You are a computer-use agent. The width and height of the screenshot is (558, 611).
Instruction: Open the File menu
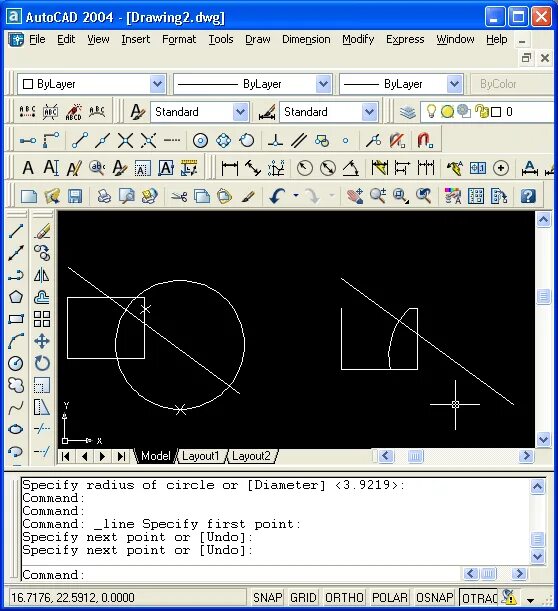coord(37,39)
